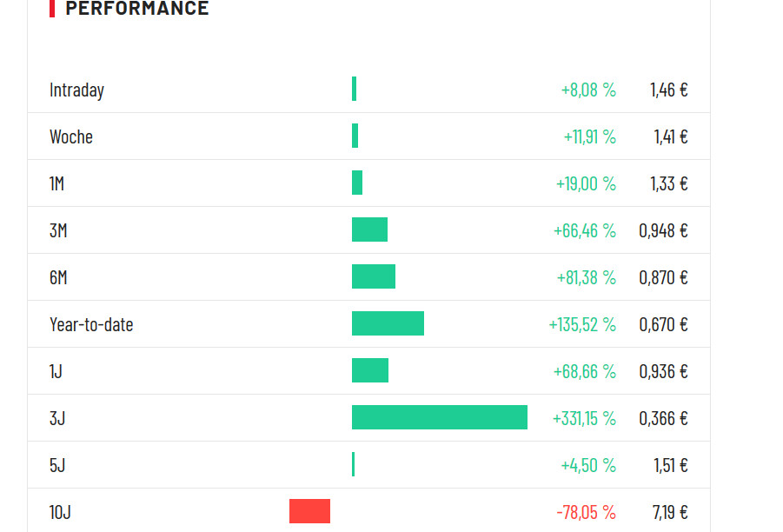Select the 6M period label

58,278
